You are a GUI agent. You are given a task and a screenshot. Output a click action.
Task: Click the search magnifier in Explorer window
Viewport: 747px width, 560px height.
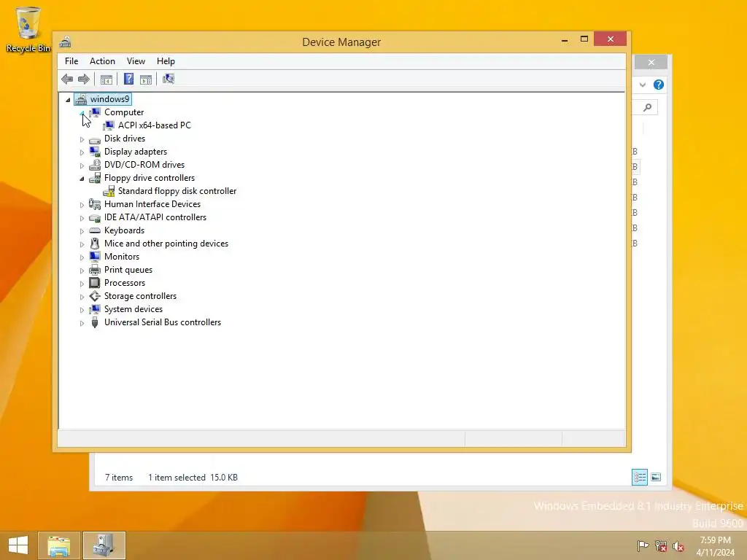coord(648,108)
